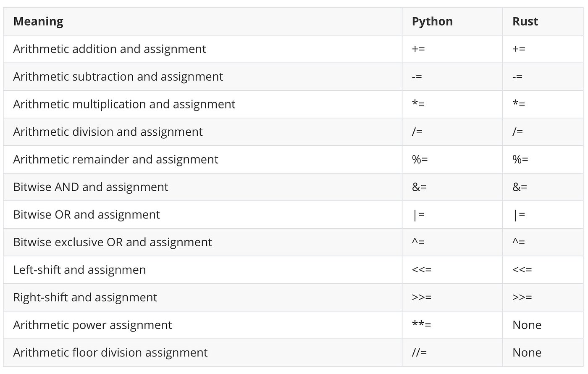Select the Left-shift and assignmen text
The height and width of the screenshot is (374, 588).
click(x=79, y=270)
